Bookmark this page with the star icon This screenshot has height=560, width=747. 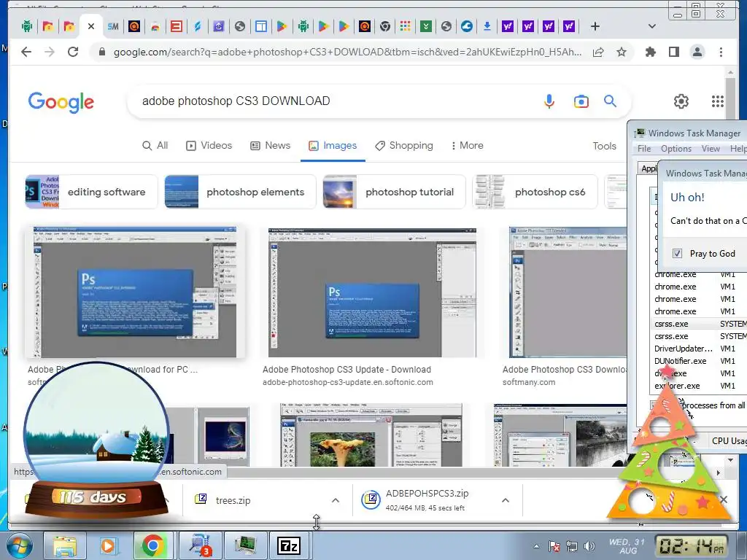(622, 52)
